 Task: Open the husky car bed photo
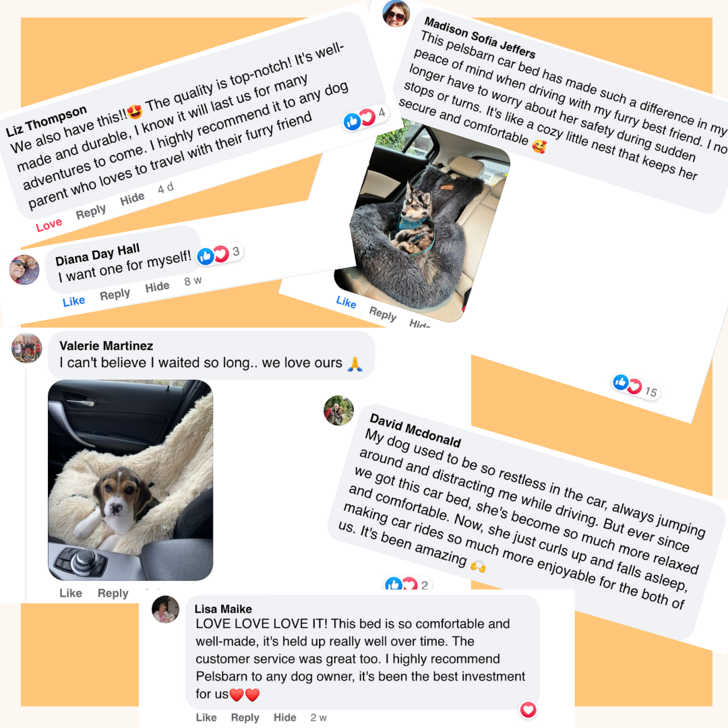(423, 223)
